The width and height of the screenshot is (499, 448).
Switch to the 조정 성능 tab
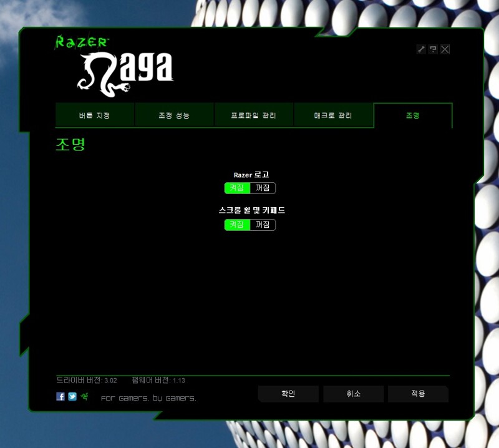[174, 115]
